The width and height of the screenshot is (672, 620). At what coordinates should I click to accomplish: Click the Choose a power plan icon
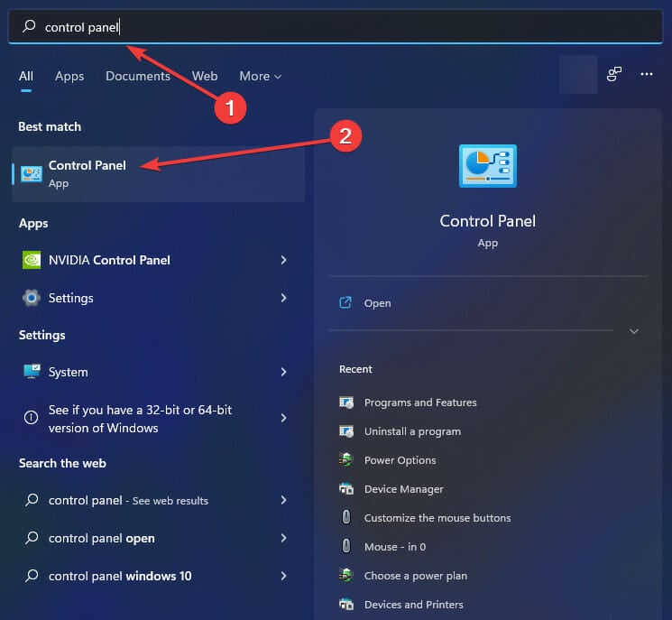[x=345, y=575]
